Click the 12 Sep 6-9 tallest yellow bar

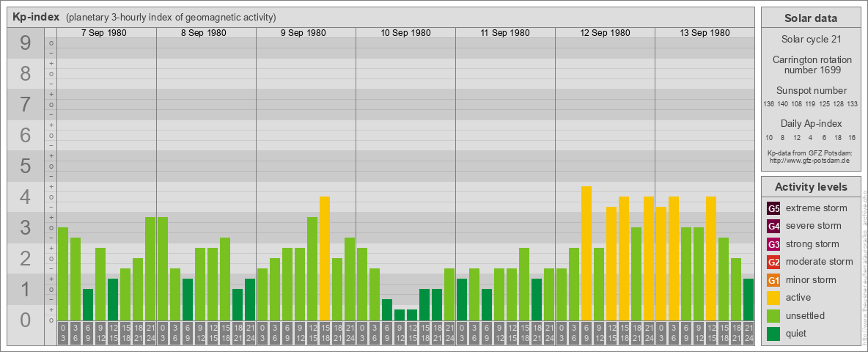click(586, 254)
